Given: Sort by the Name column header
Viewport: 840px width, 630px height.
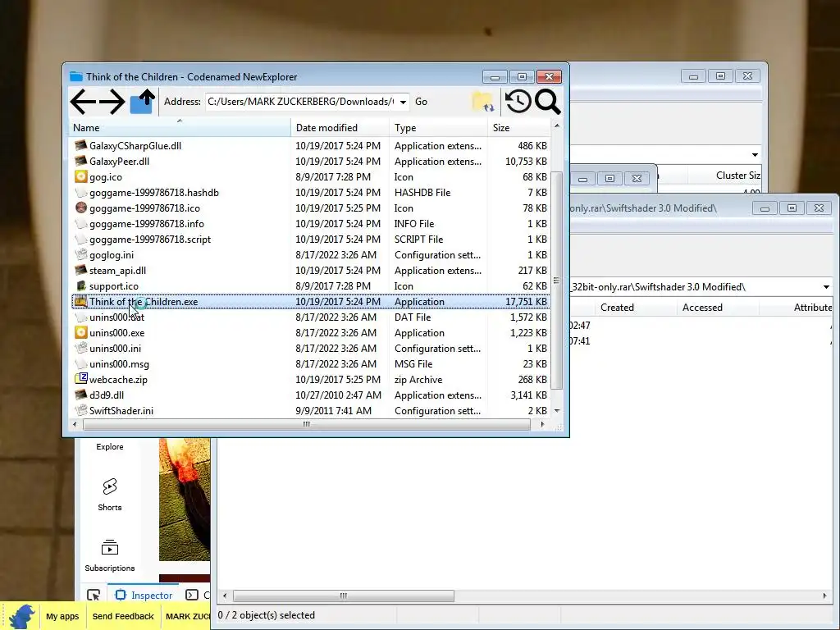Looking at the screenshot, I should pyautogui.click(x=180, y=127).
